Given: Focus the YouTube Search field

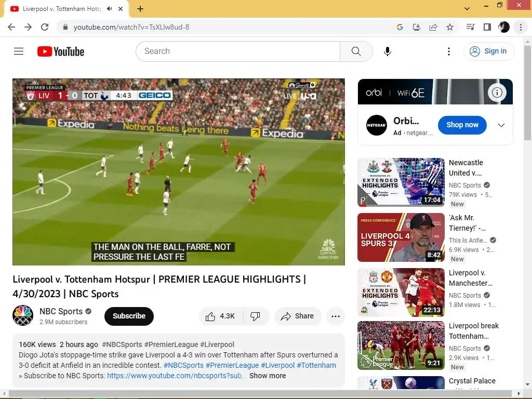Looking at the screenshot, I should (238, 51).
